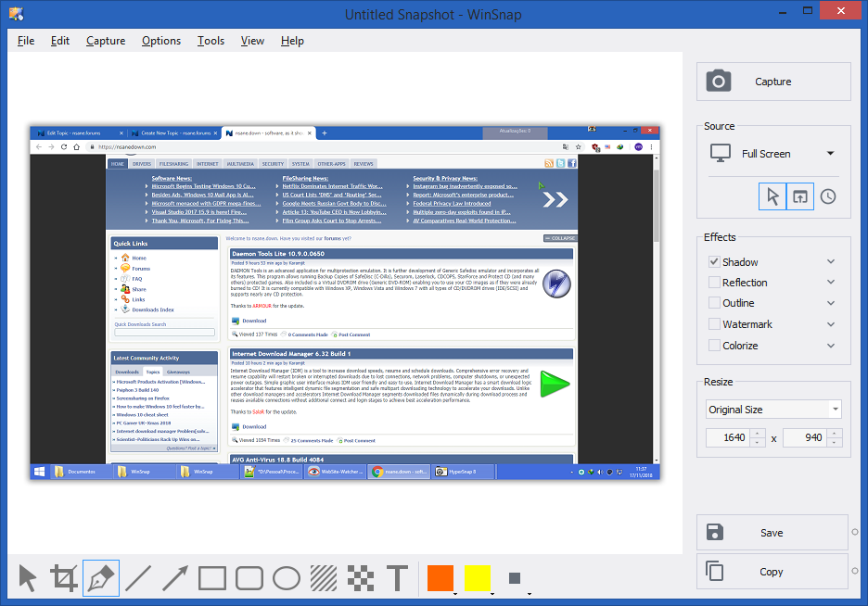Select the Arrow tool

coord(175,578)
